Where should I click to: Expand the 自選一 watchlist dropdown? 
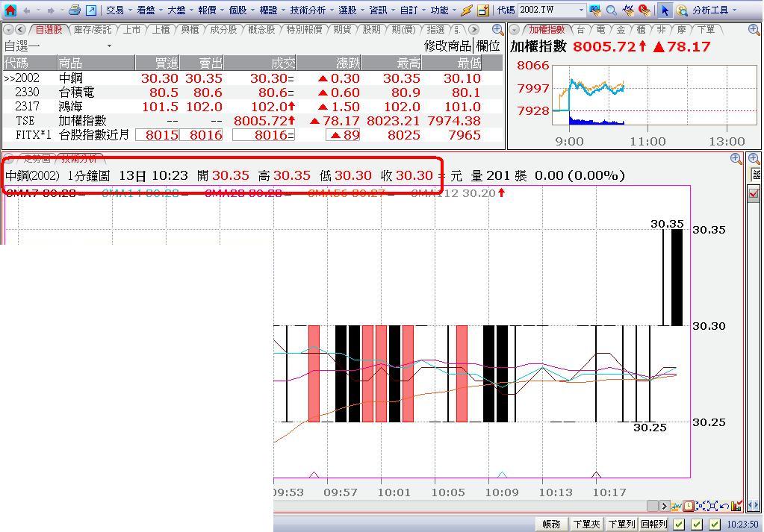(x=109, y=46)
